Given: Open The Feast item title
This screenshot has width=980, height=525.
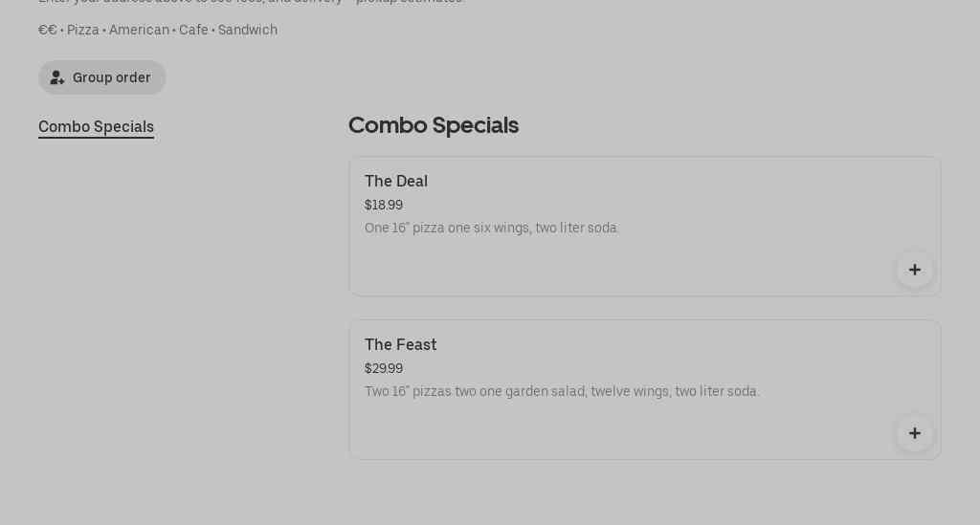Looking at the screenshot, I should tap(400, 344).
